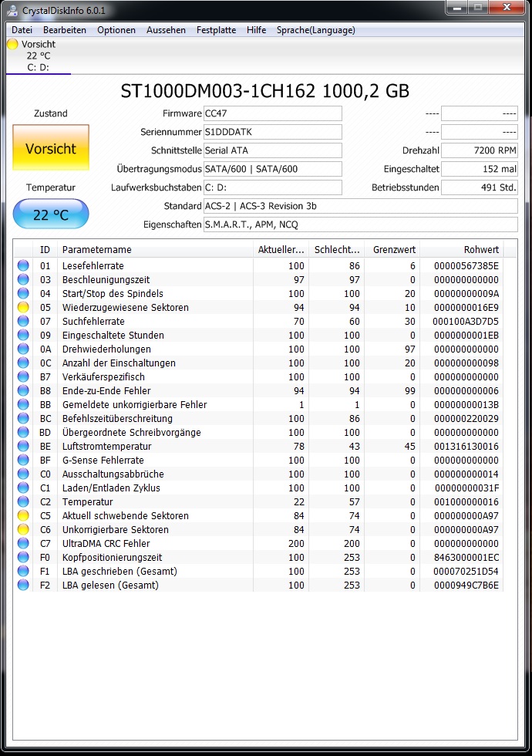Click status orb for UltraDMA CRC Fehler
This screenshot has width=532, height=756.
[x=22, y=543]
